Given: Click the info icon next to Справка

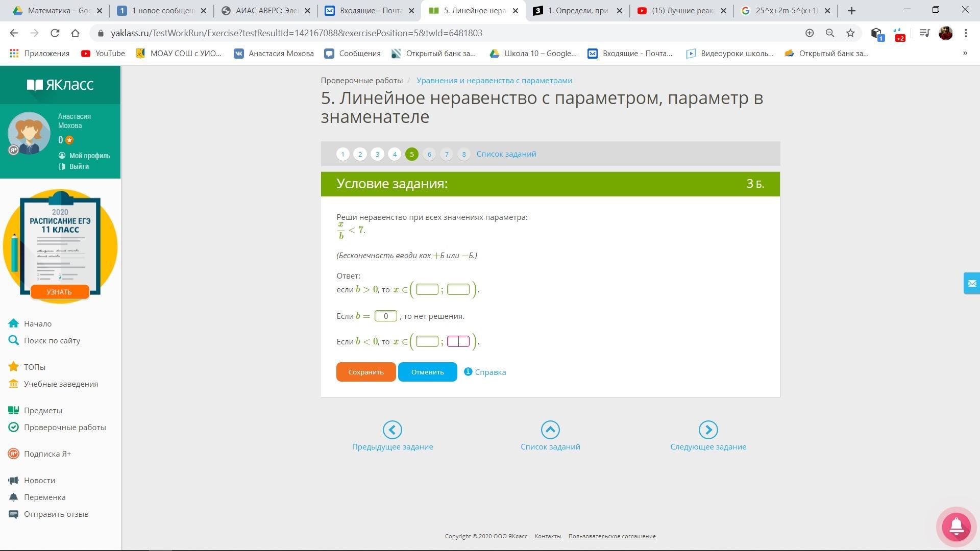Looking at the screenshot, I should (468, 371).
